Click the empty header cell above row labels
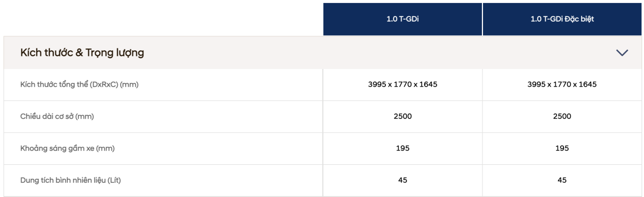The image size is (644, 197). pos(163,19)
